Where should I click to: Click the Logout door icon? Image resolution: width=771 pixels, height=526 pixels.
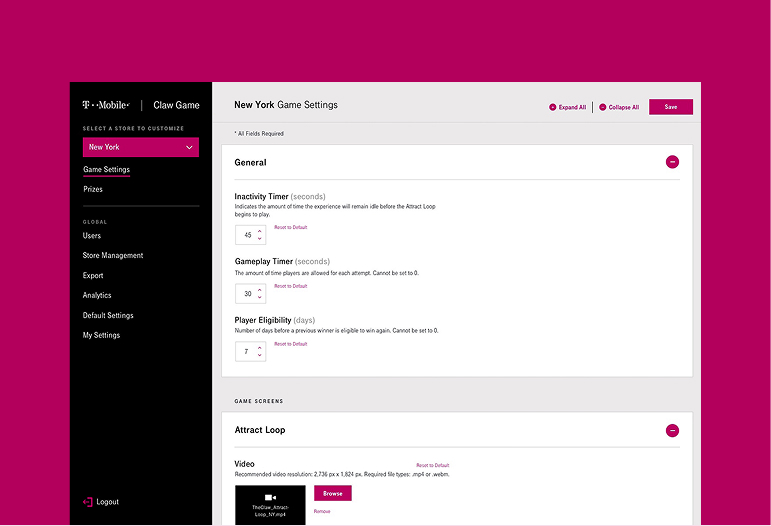(88, 502)
